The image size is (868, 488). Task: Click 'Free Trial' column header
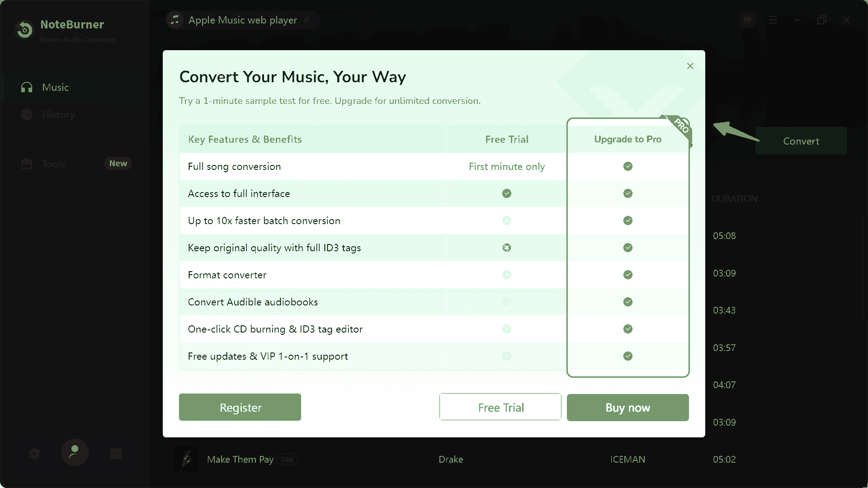click(x=507, y=139)
